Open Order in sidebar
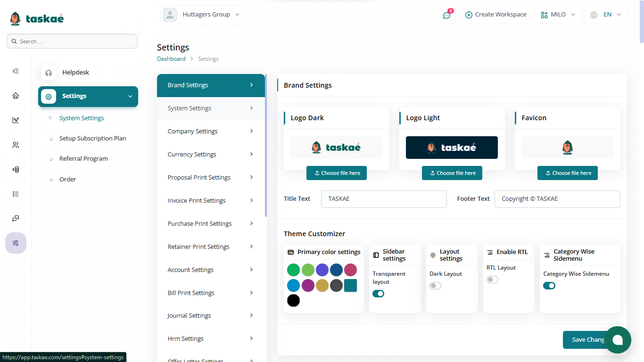The width and height of the screenshot is (644, 362). 67,179
